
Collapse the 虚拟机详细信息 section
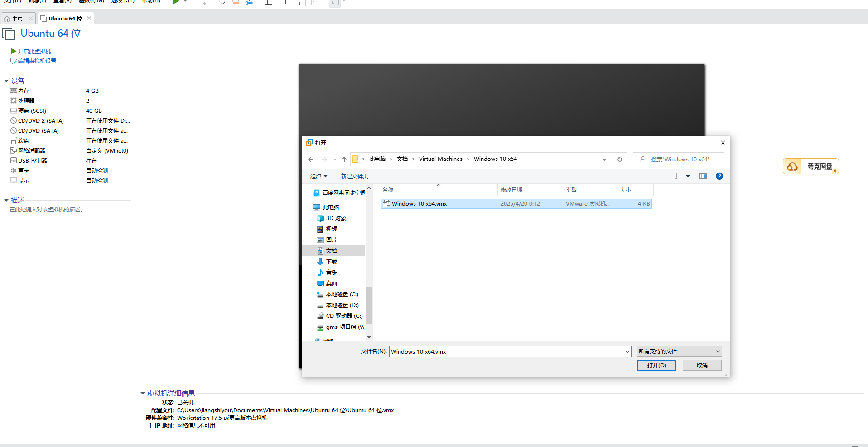pos(143,394)
